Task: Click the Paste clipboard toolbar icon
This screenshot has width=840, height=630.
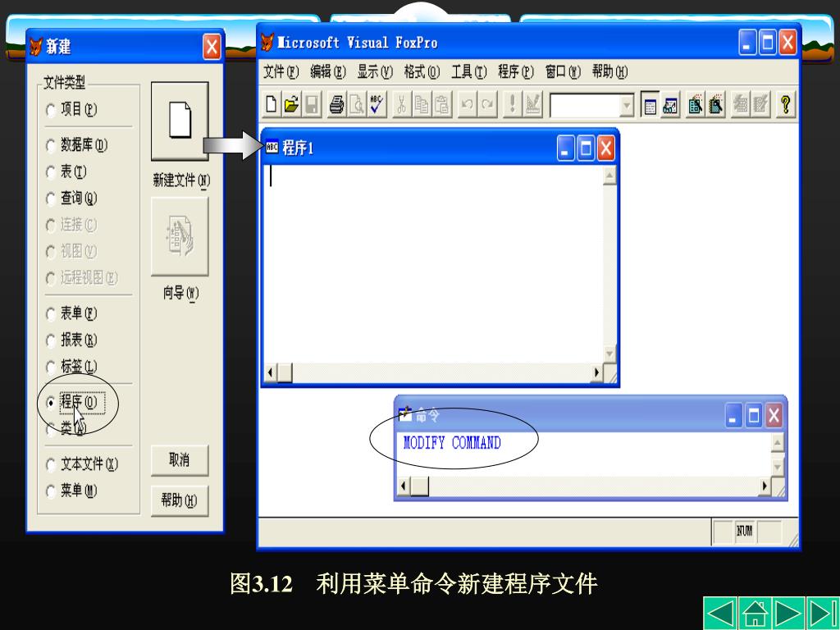Action: pyautogui.click(x=442, y=104)
